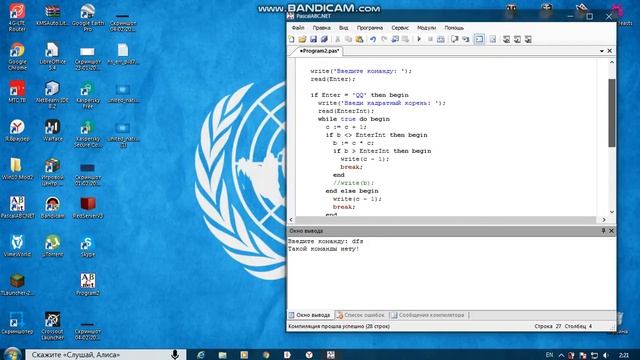This screenshot has width=640, height=360.
Task: Open Google Chrome desktop shortcut
Action: coord(17,56)
